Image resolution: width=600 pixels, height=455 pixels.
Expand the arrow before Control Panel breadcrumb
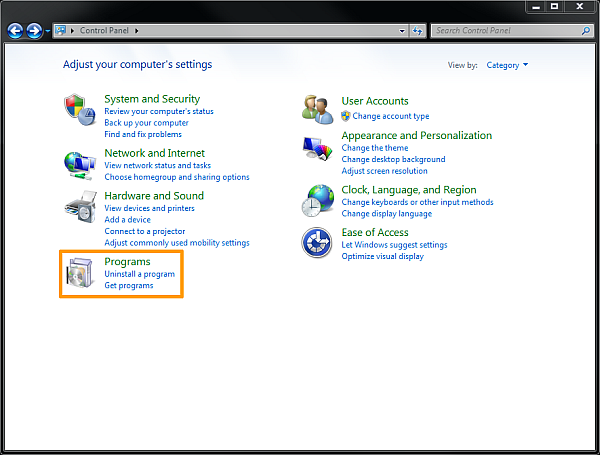pyautogui.click(x=72, y=31)
